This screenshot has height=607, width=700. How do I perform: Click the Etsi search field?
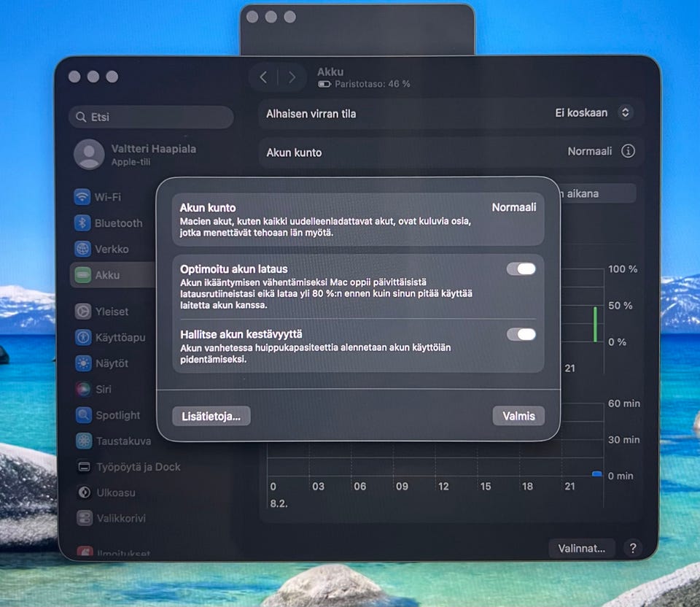point(152,117)
